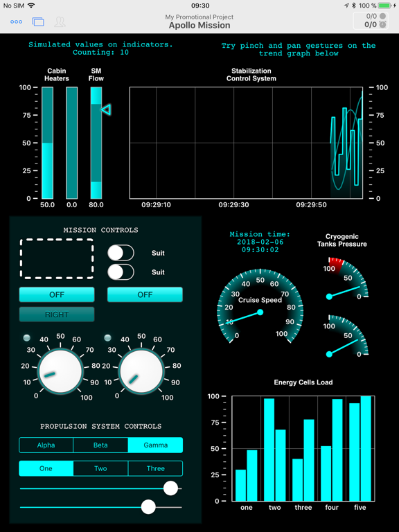
Task: Tap the Stabilization Control System trend graph
Action: 246,143
